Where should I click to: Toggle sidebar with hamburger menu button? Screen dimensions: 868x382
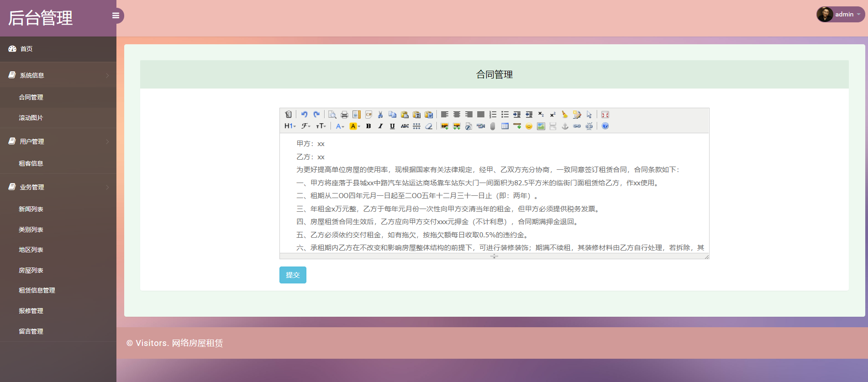tap(116, 16)
